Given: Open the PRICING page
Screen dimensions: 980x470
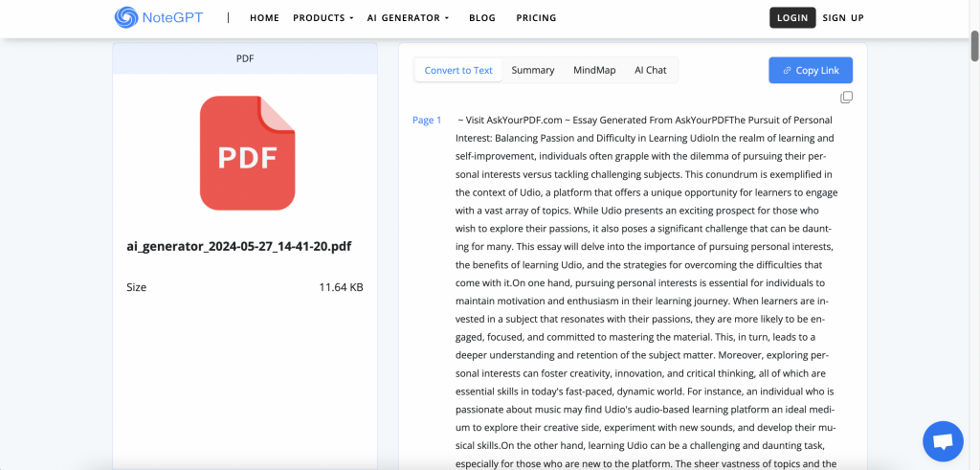Looking at the screenshot, I should pos(536,18).
